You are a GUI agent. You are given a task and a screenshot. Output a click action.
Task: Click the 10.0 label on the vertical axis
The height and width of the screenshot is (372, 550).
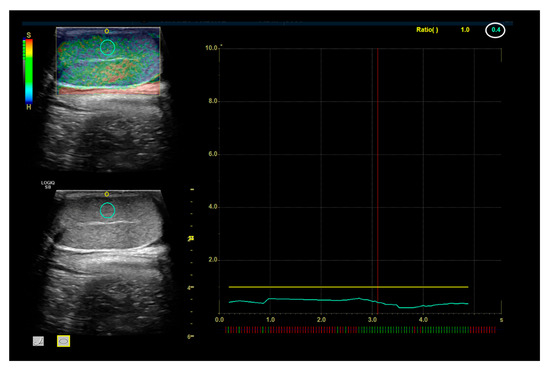click(212, 48)
